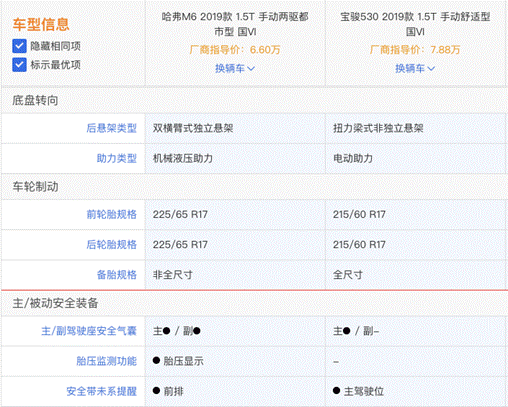Uncheck the 标示最优项 checkbox
The width and height of the screenshot is (508, 407).
pyautogui.click(x=19, y=65)
